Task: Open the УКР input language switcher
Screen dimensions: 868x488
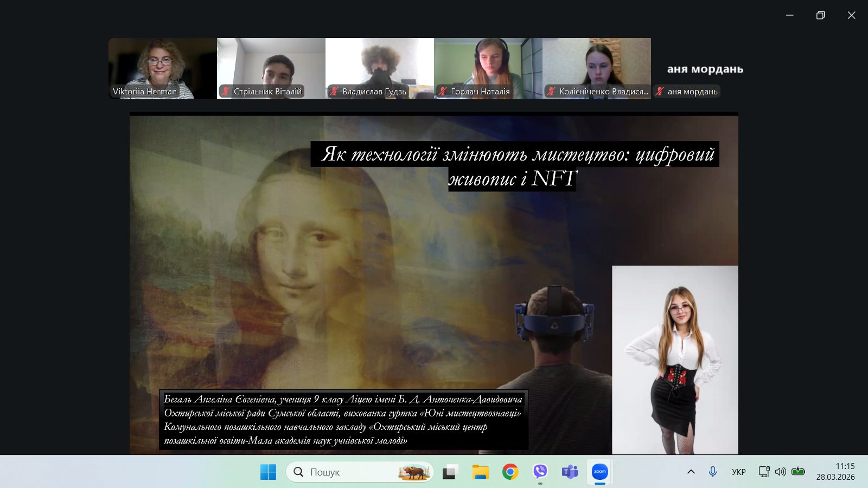Action: click(x=738, y=472)
